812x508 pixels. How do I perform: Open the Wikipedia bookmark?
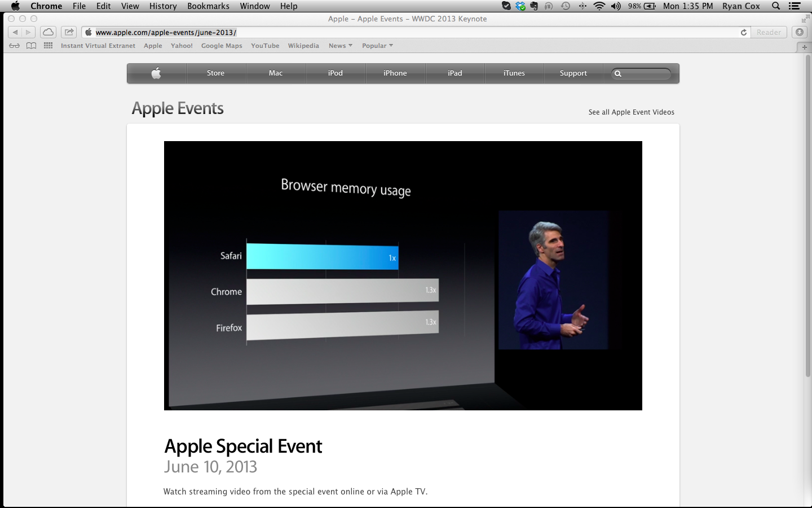[x=303, y=46]
